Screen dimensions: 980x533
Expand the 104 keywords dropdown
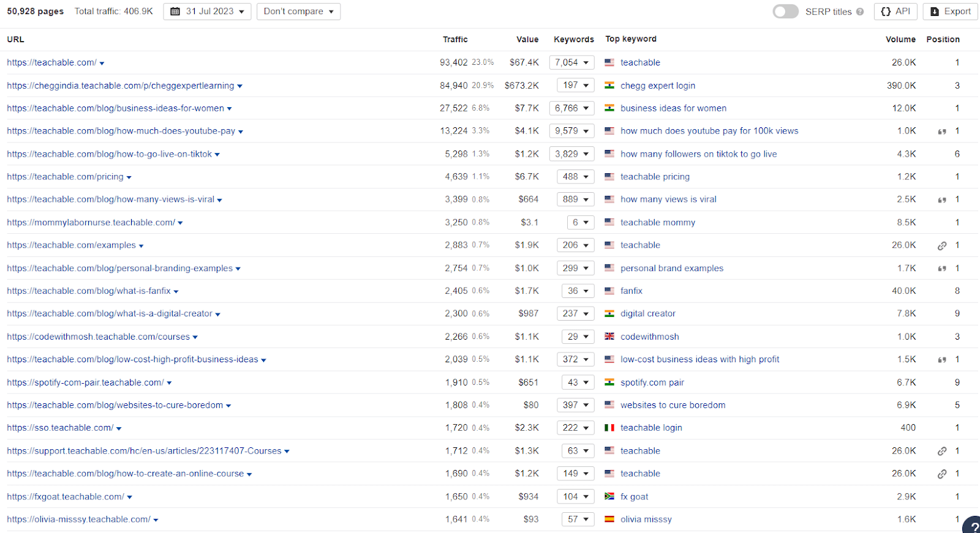576,496
